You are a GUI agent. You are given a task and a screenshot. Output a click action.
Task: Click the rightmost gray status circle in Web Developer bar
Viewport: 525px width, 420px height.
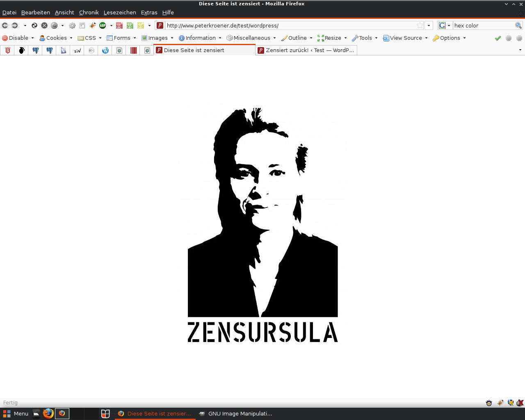pos(519,38)
